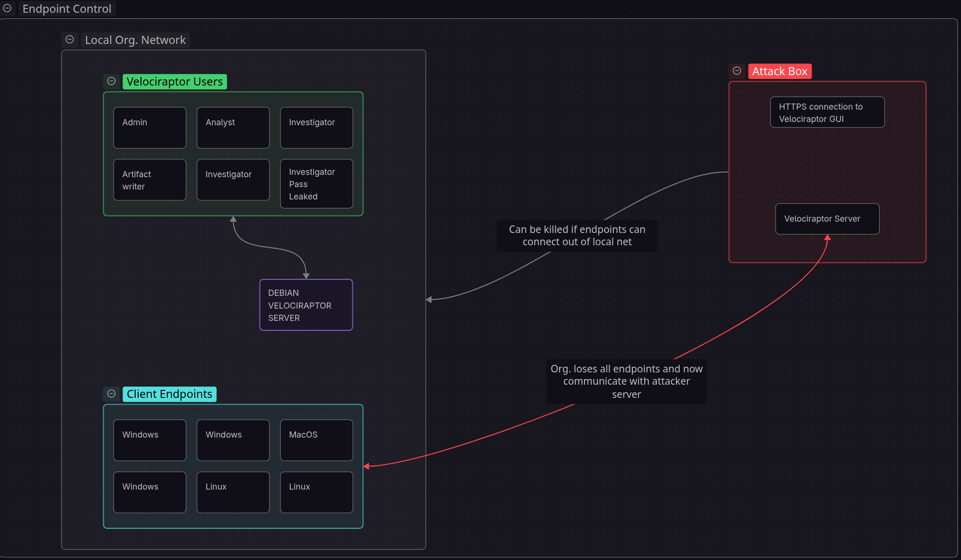The height and width of the screenshot is (560, 961).
Task: Select the Investigator Pass Leaked node
Action: click(x=316, y=184)
